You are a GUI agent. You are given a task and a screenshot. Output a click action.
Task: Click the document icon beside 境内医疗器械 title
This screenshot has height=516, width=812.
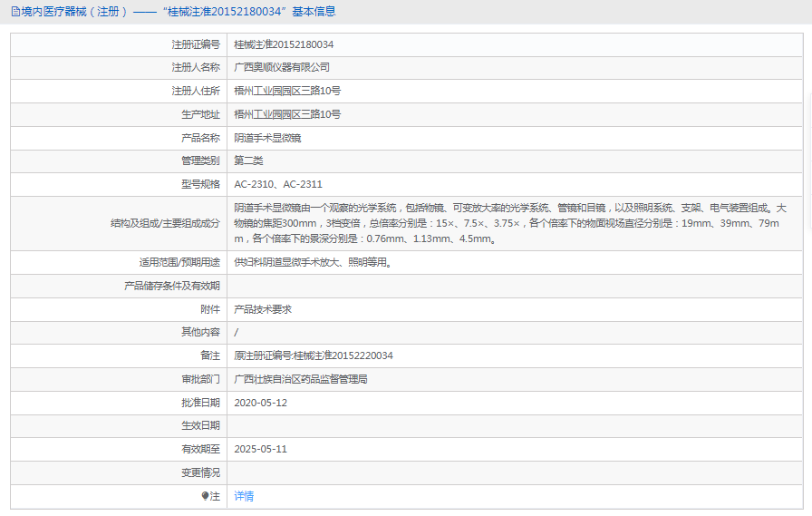point(15,12)
